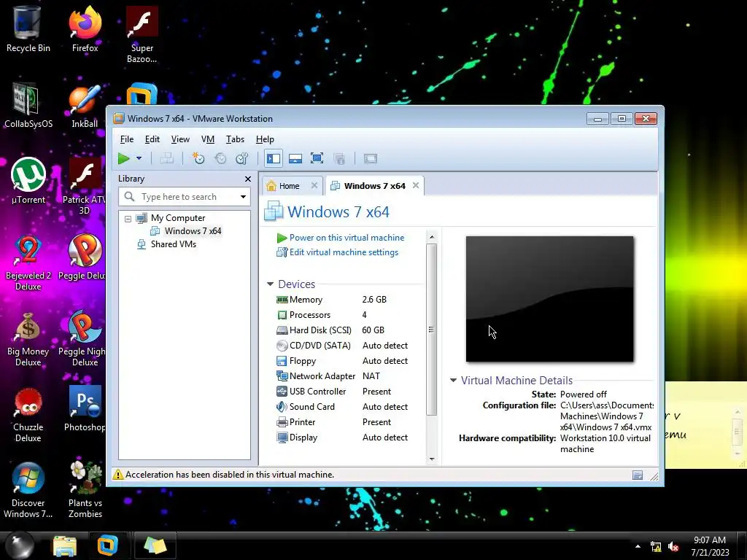
Task: Click the library search field
Action: [x=183, y=197]
